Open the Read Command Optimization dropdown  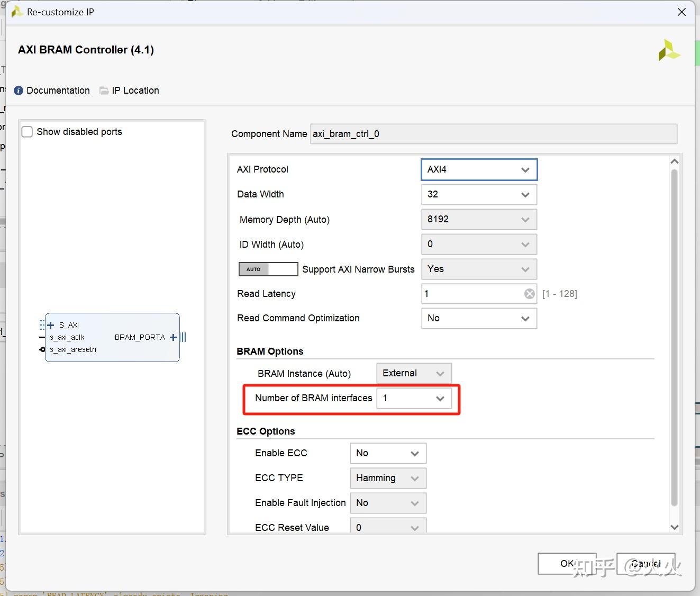[479, 319]
